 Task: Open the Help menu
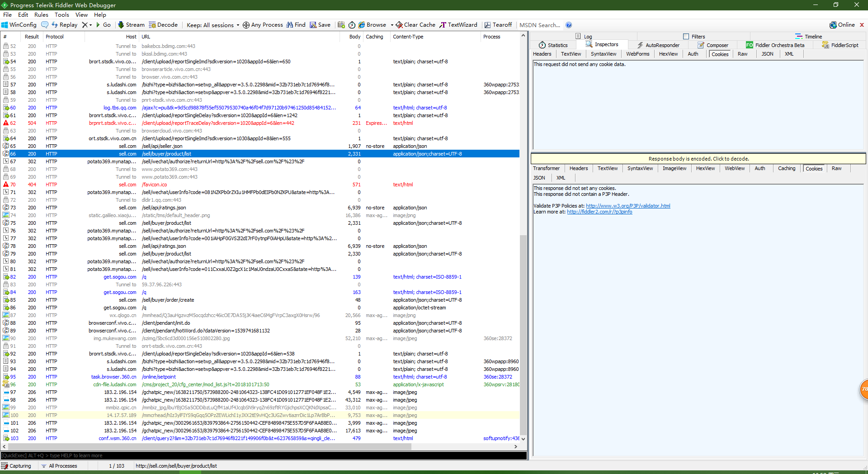point(100,14)
